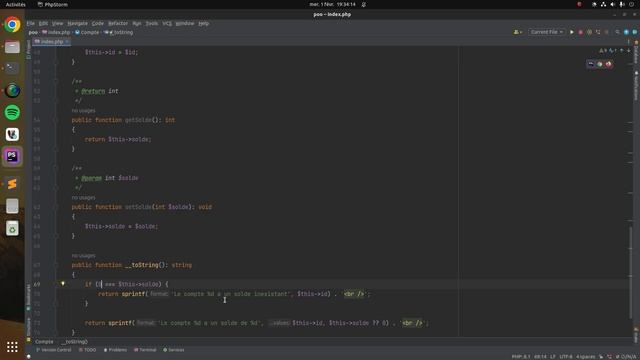This screenshot has height=360, width=640.
Task: Open PhpStorm icon in the dock
Action: (12, 156)
